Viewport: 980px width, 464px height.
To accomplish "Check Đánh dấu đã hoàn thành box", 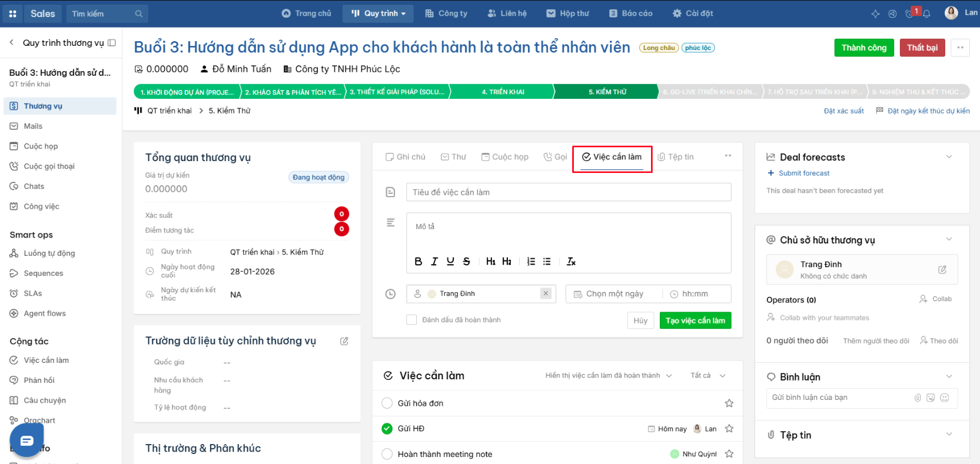I will (x=411, y=320).
